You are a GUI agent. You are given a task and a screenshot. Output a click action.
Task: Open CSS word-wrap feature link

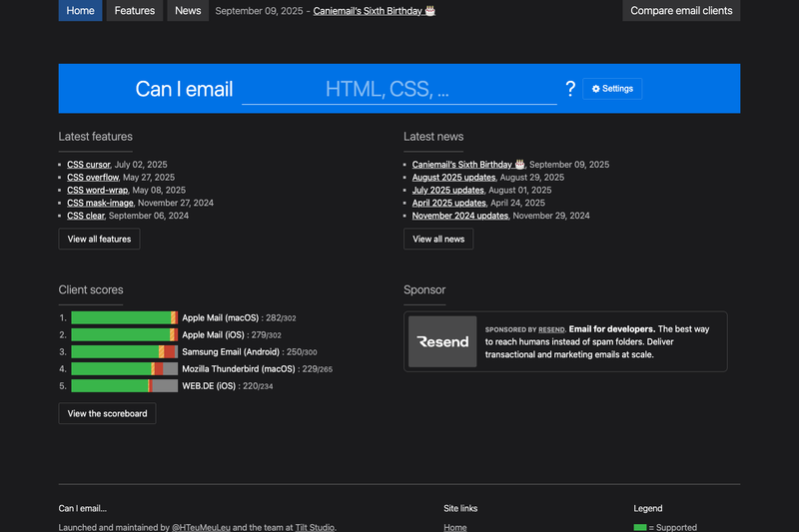pos(97,190)
